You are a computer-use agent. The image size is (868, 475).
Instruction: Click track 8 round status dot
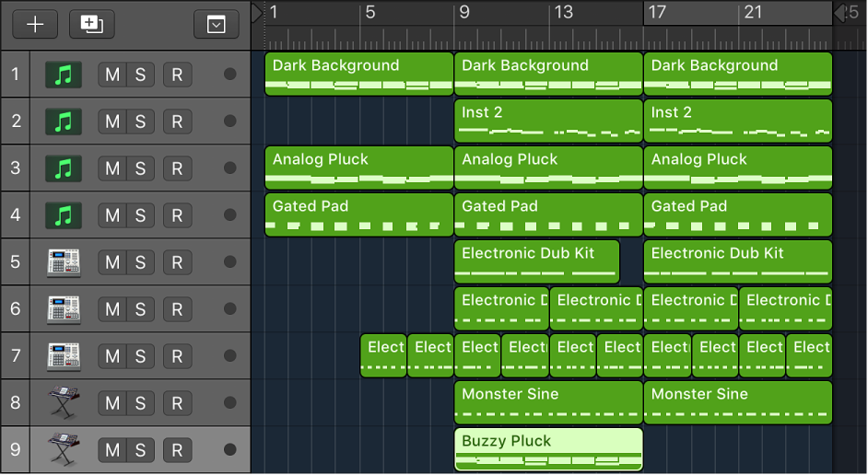coord(229,403)
